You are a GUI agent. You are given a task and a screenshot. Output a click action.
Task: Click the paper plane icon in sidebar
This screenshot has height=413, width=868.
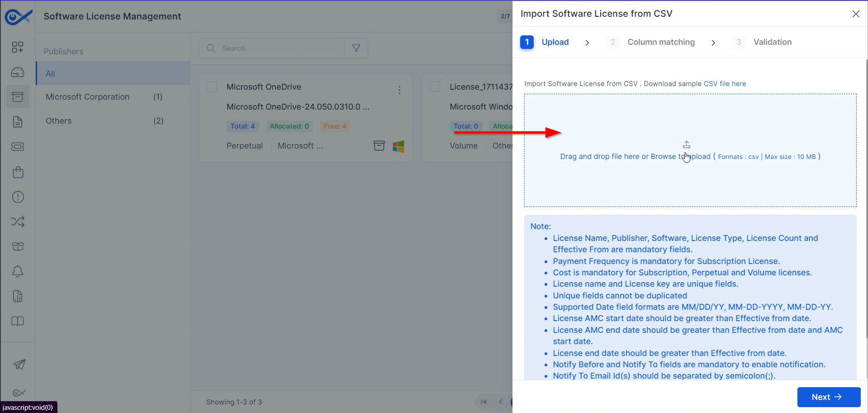coord(19,364)
